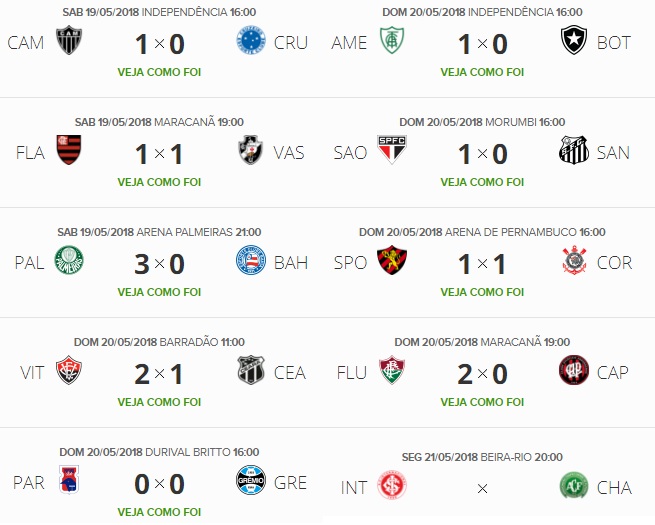655x525 pixels.
Task: Click the Fluminense crest icon
Action: click(392, 370)
